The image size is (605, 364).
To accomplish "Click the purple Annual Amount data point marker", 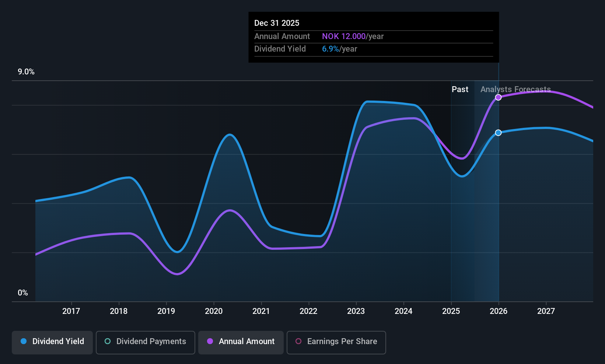I will point(498,97).
